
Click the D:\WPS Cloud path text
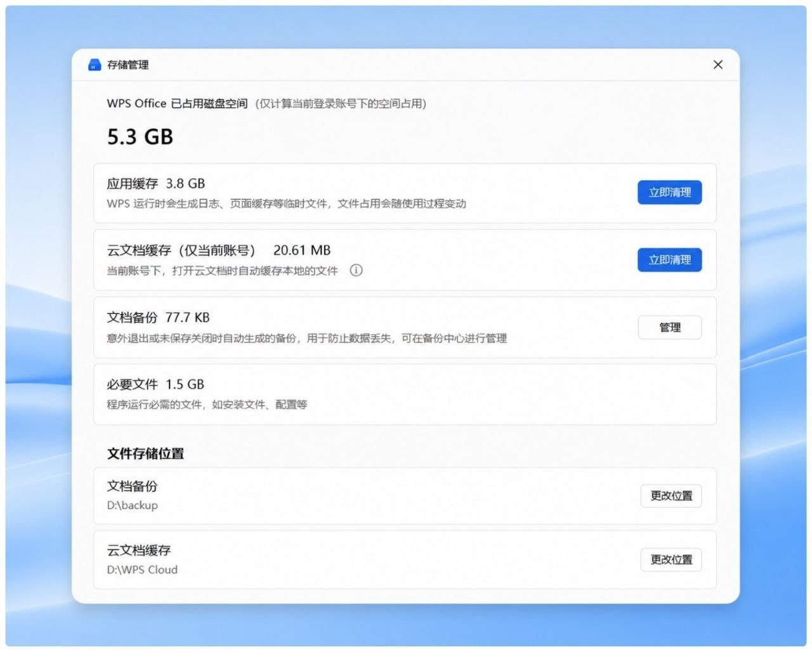tap(142, 570)
